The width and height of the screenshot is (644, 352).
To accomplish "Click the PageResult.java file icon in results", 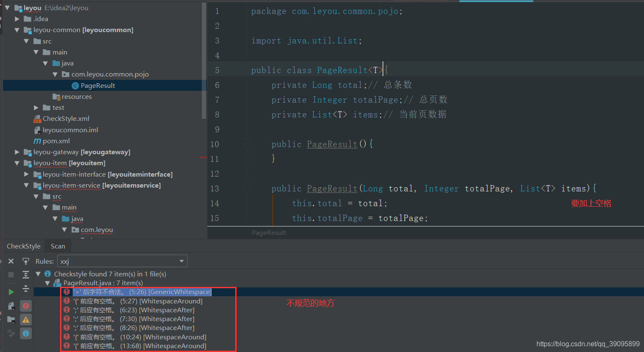I will (57, 283).
